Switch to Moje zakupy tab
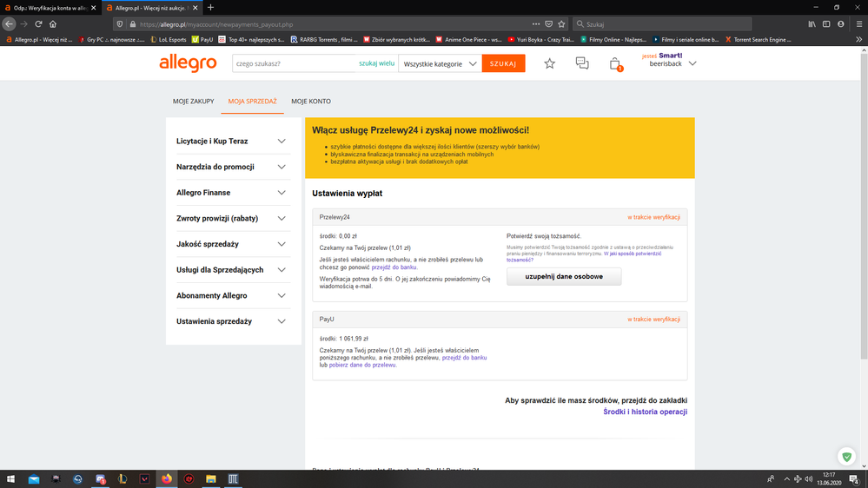868x488 pixels. click(193, 102)
